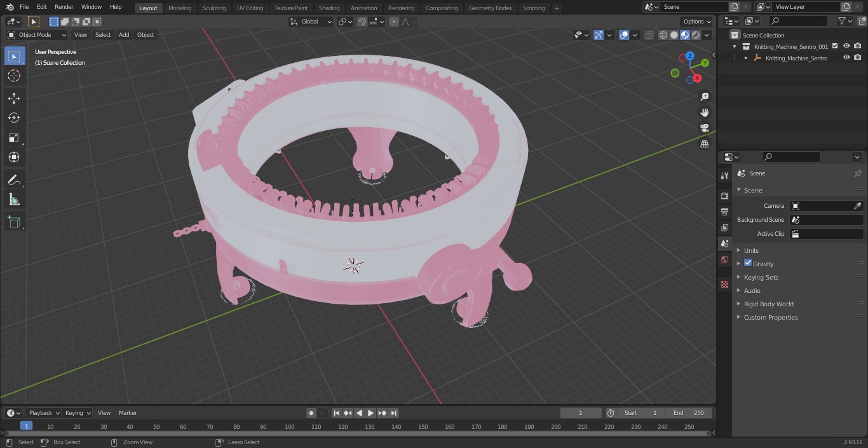This screenshot has height=448, width=868.
Task: Open the Playback dropdown
Action: (44, 413)
